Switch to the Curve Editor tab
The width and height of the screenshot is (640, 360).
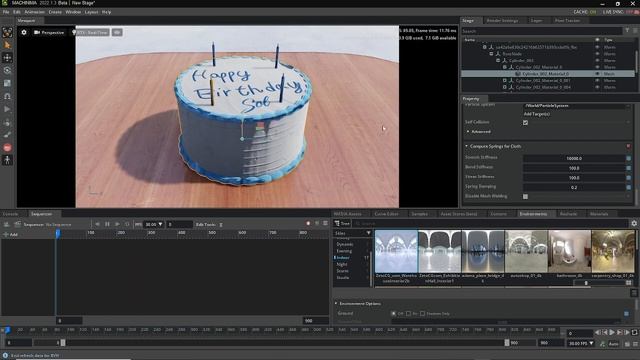click(386, 214)
